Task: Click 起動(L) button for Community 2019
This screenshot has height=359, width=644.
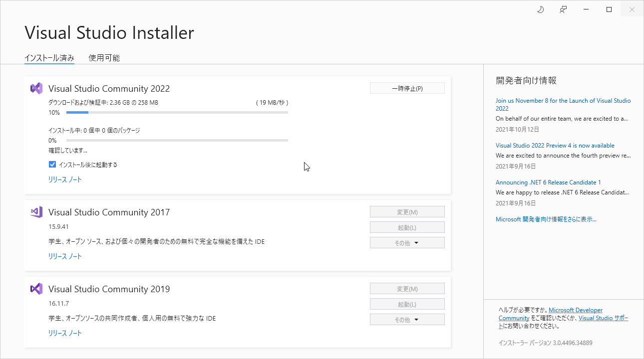Action: [407, 304]
